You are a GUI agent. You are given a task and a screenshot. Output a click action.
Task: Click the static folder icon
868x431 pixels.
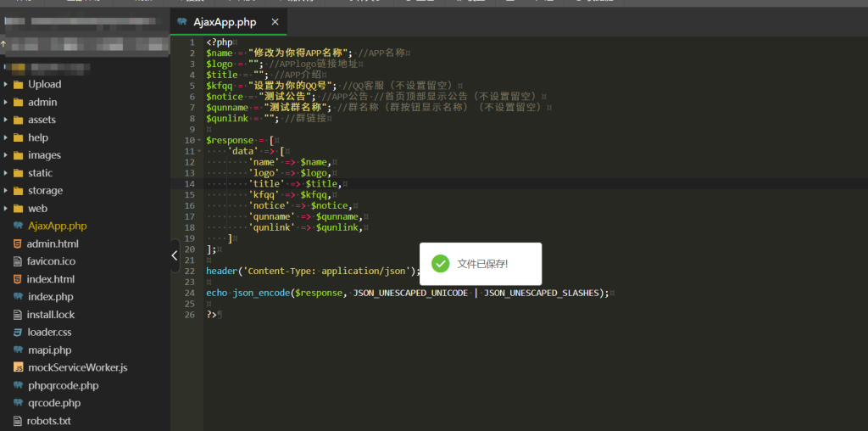[19, 173]
